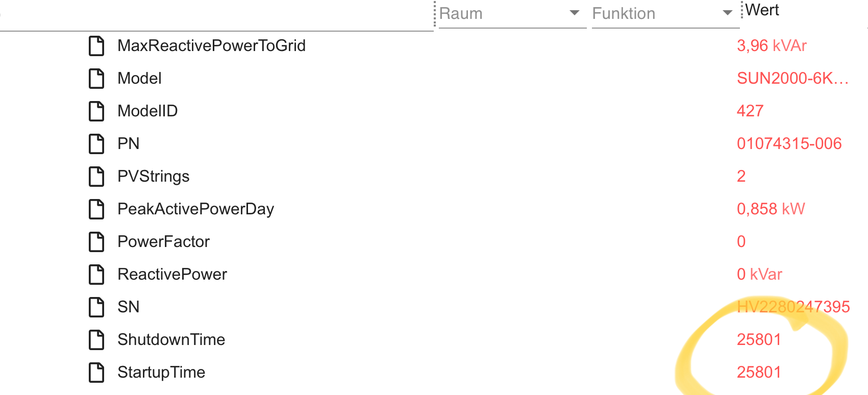Click the StartupTime value 25801

pos(759,372)
